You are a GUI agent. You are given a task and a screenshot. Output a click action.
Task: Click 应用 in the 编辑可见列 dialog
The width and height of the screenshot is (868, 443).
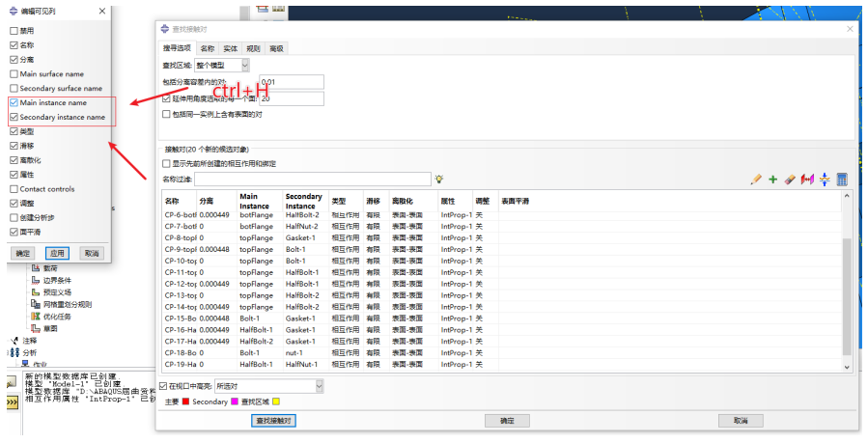point(57,253)
